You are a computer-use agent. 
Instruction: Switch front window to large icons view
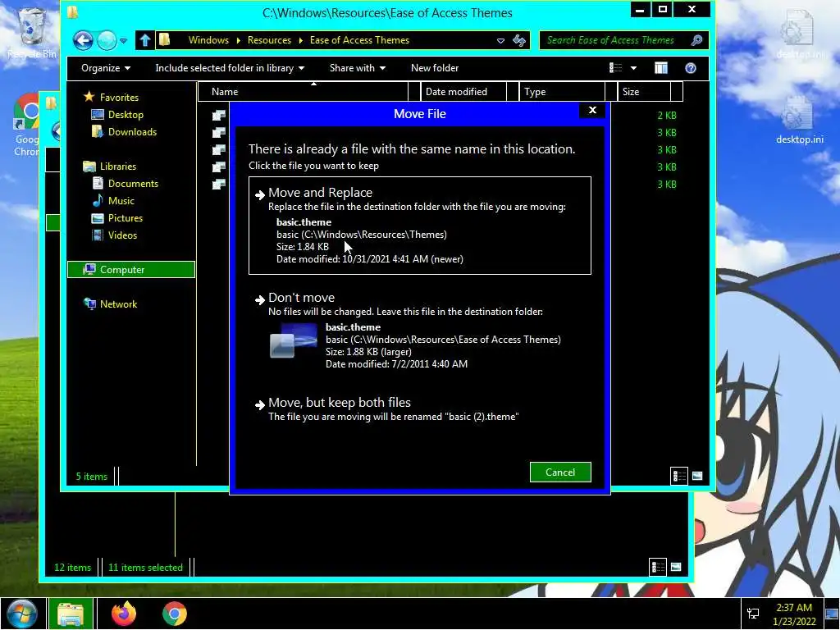coord(697,476)
